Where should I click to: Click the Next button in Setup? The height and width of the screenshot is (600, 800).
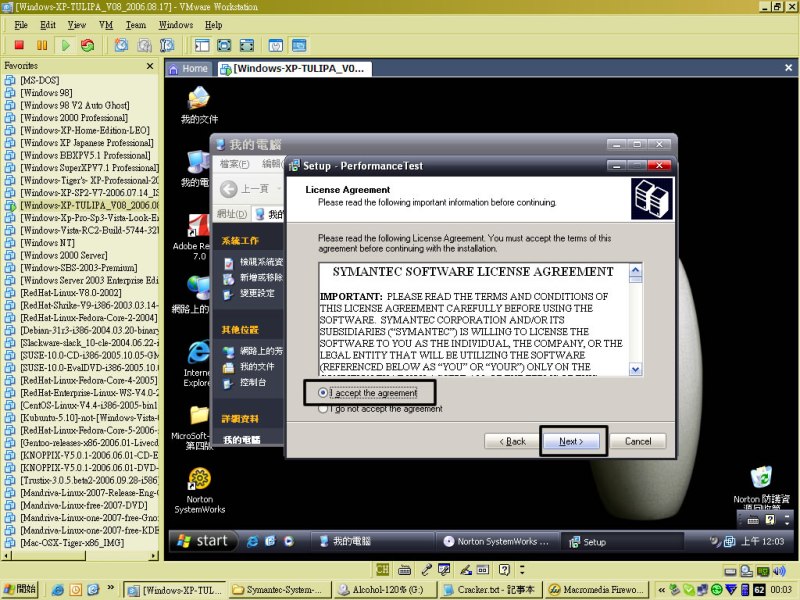click(570, 441)
